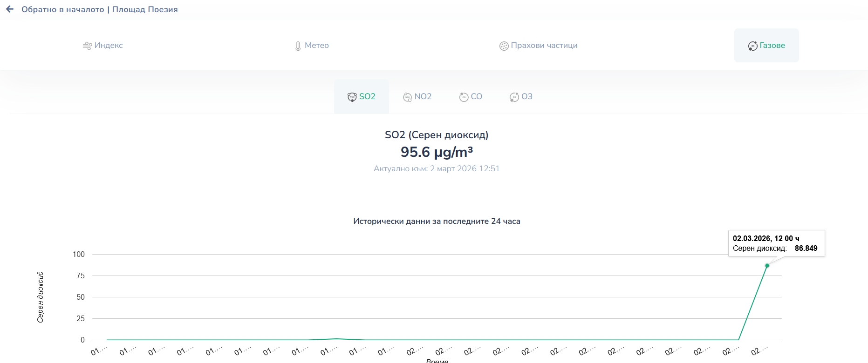Screen dimensions: 868x363
Task: Click the green data point on chart
Action: click(x=767, y=266)
